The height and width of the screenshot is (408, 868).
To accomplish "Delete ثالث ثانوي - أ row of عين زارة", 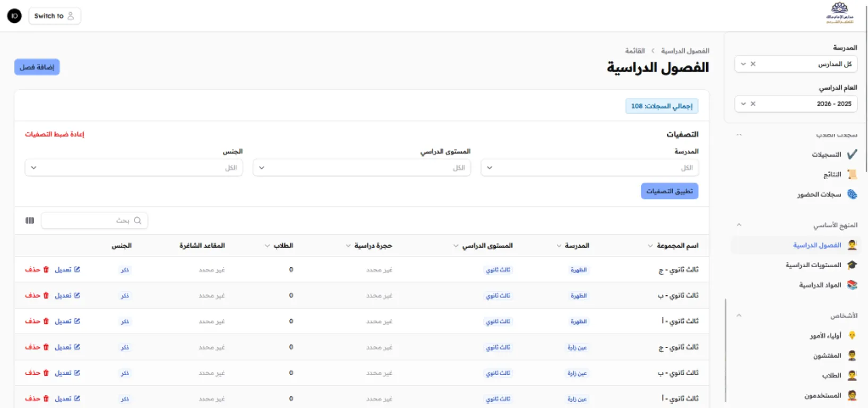I will pyautogui.click(x=38, y=398).
